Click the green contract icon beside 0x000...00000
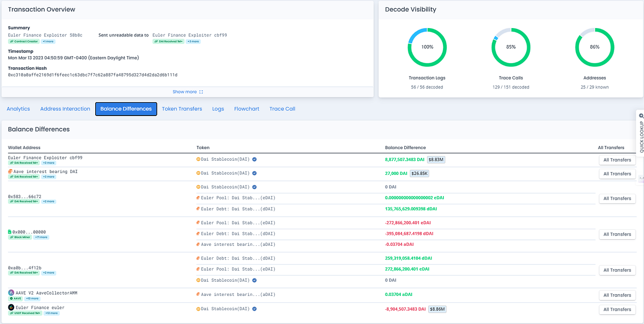This screenshot has width=644, height=324. pos(10,232)
